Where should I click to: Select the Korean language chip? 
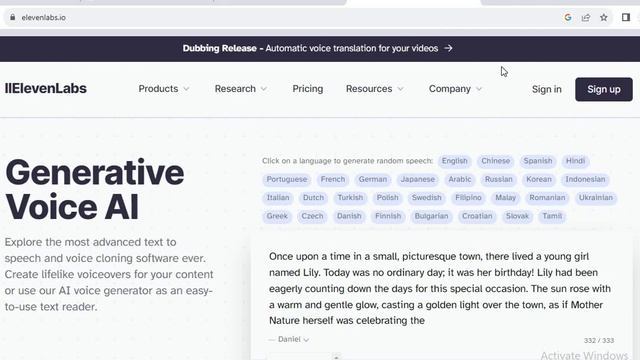coord(539,179)
